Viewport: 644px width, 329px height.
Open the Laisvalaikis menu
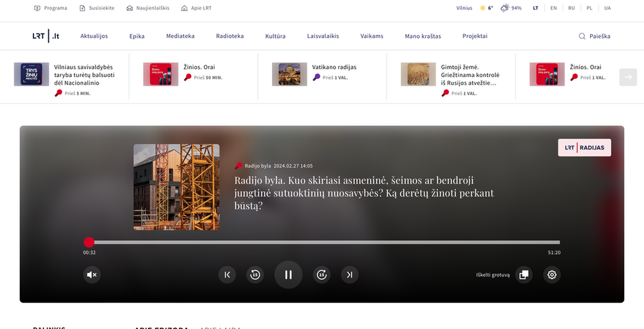(323, 36)
